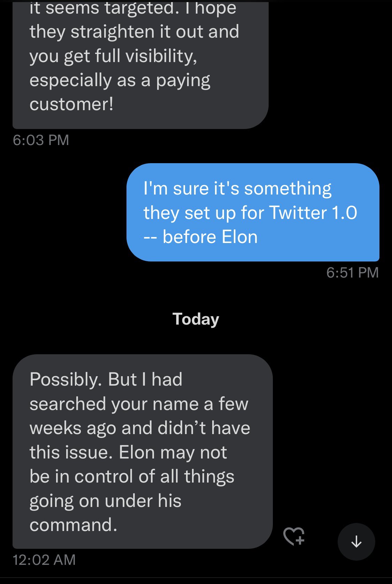Image resolution: width=392 pixels, height=584 pixels.
Task: Click the line 'this issue. Elon may not'
Action: (x=128, y=453)
